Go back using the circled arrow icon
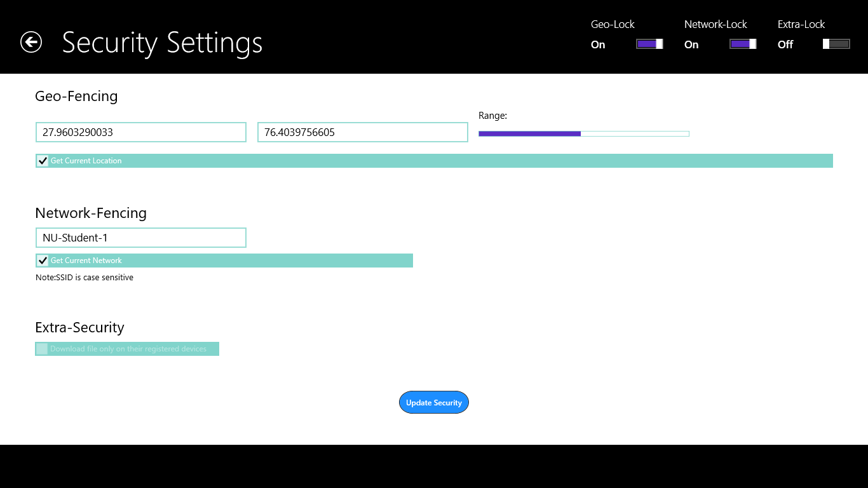 point(31,42)
